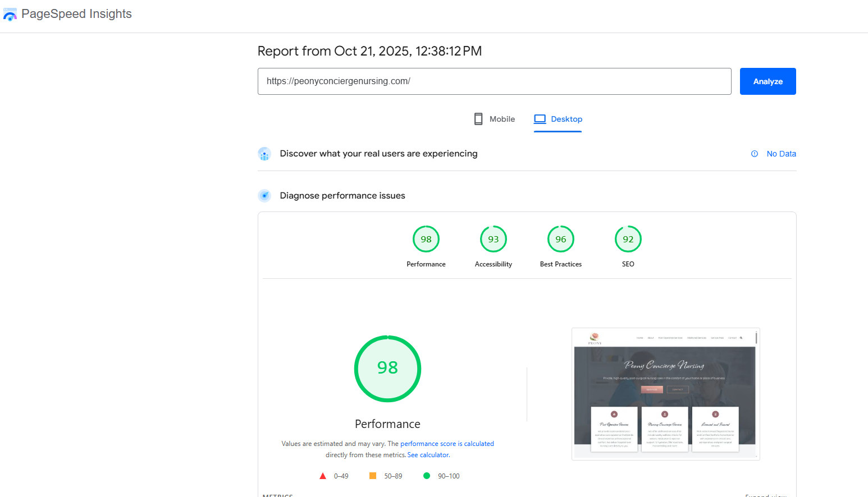Select the Desktop tab

pyautogui.click(x=558, y=119)
